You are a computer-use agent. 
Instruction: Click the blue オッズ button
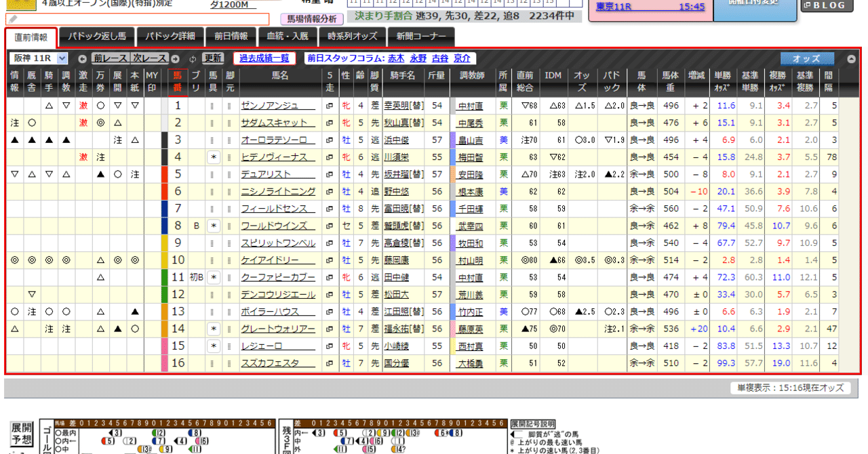pos(807,58)
